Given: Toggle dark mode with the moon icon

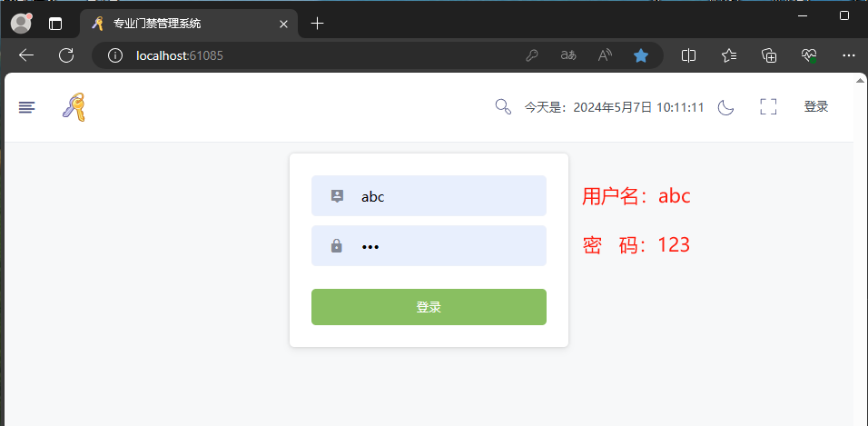Looking at the screenshot, I should click(725, 107).
